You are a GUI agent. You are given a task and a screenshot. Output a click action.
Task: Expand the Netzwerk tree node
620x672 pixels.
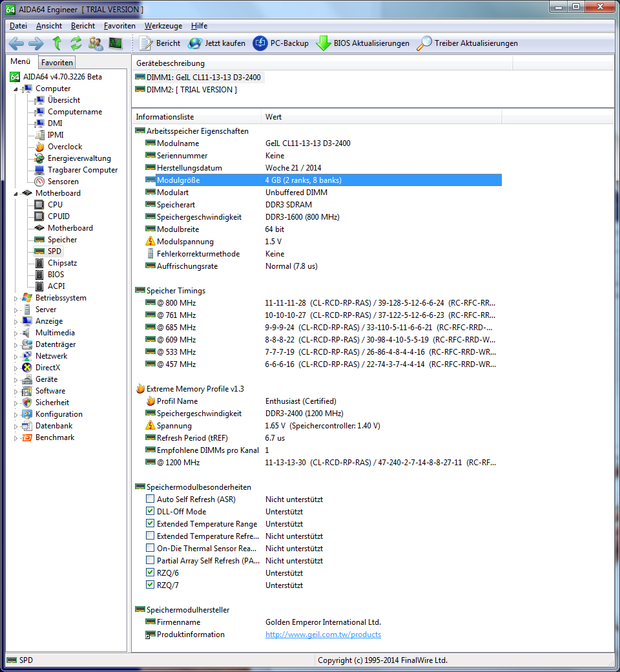coord(16,357)
